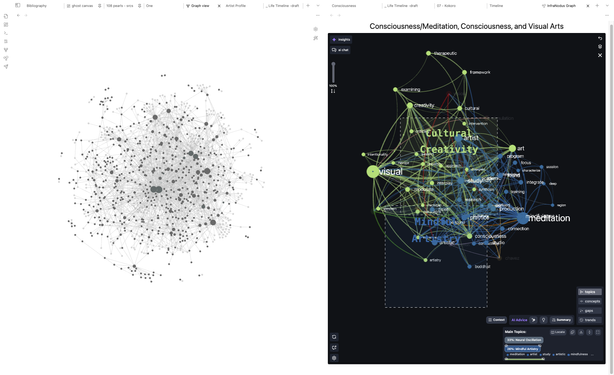Click the therapeutic node
The width and height of the screenshot is (614, 375).
click(428, 53)
